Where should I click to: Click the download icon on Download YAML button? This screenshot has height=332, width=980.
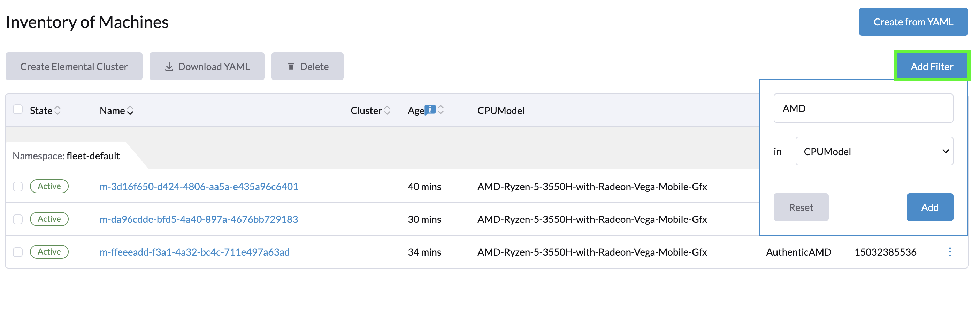click(170, 66)
